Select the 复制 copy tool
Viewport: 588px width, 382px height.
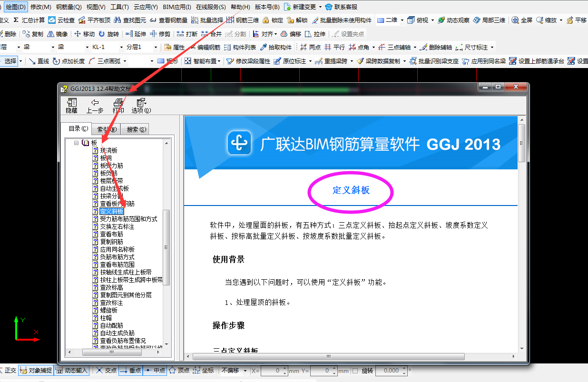coord(33,34)
